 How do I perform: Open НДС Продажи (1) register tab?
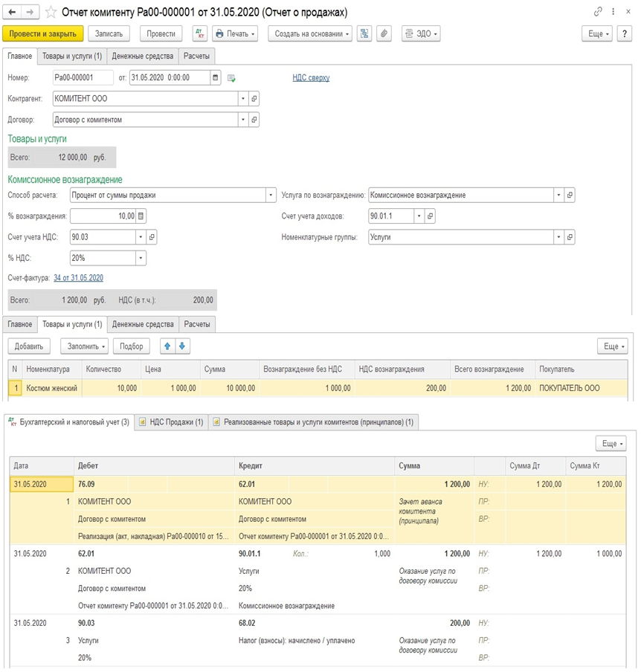click(172, 422)
